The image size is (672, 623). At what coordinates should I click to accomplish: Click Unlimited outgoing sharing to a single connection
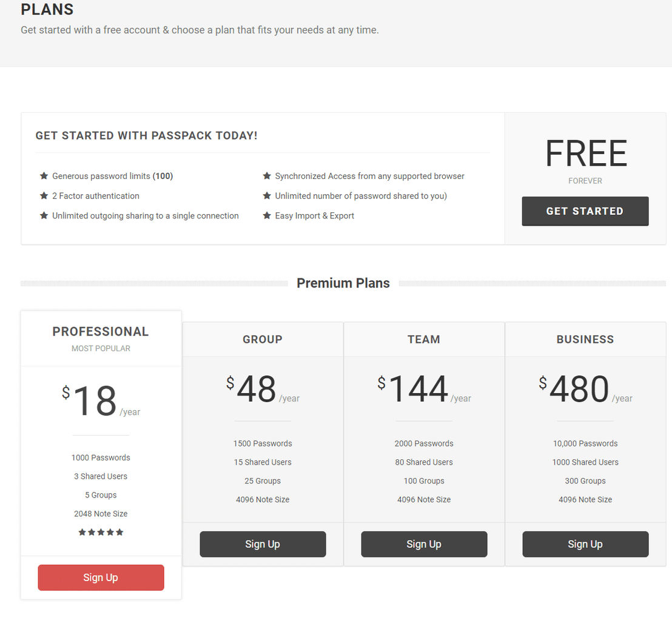[x=146, y=216]
